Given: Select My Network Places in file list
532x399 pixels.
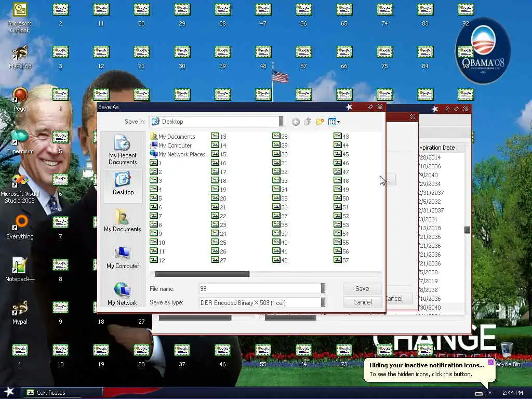Looking at the screenshot, I should 178,154.
